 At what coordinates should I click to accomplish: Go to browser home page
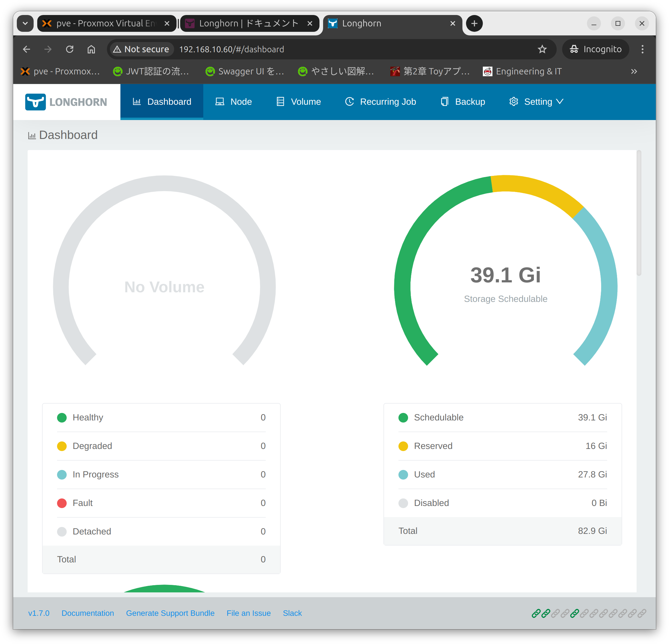91,50
